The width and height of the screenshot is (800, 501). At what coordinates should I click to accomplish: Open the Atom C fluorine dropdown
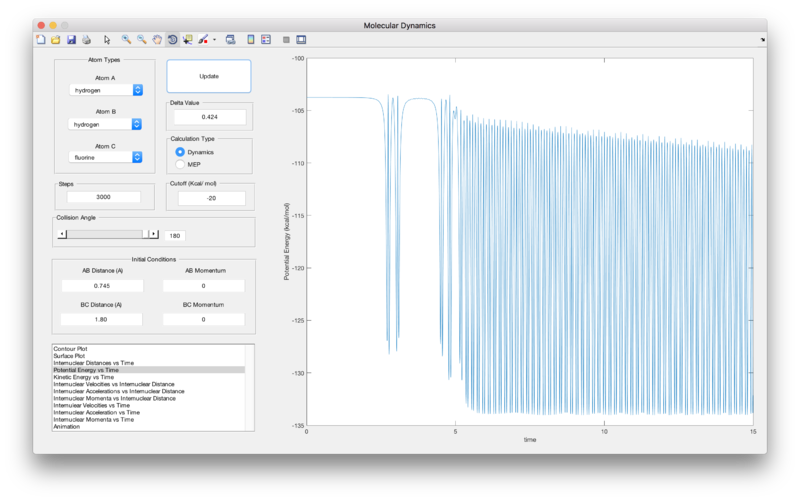(106, 158)
